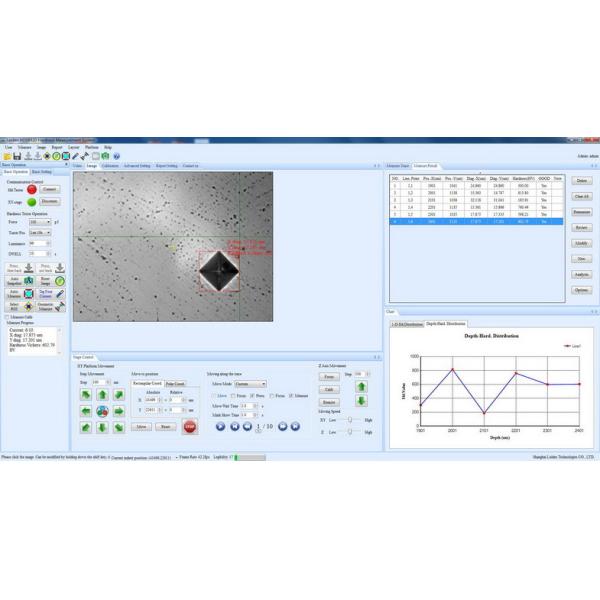Click the floppy disk save icon in toolbar

[x=17, y=156]
